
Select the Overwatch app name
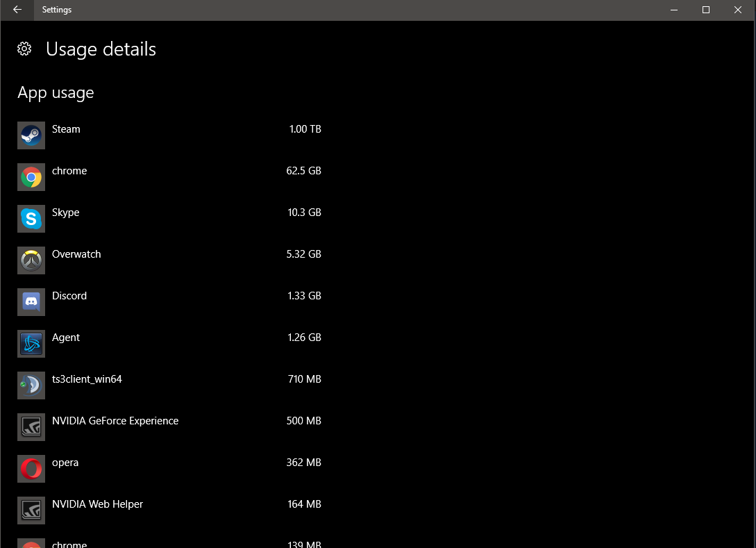pos(76,254)
